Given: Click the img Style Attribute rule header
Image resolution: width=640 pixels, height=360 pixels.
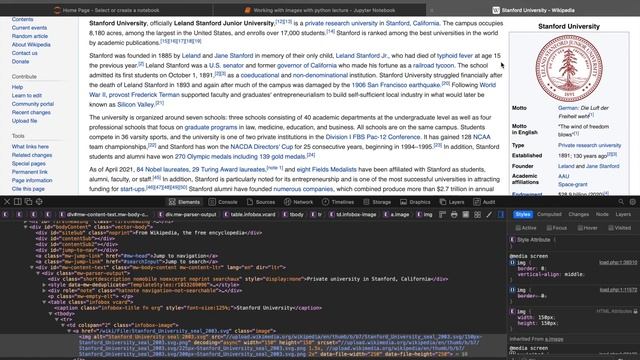Looking at the screenshot, I should [x=533, y=240].
